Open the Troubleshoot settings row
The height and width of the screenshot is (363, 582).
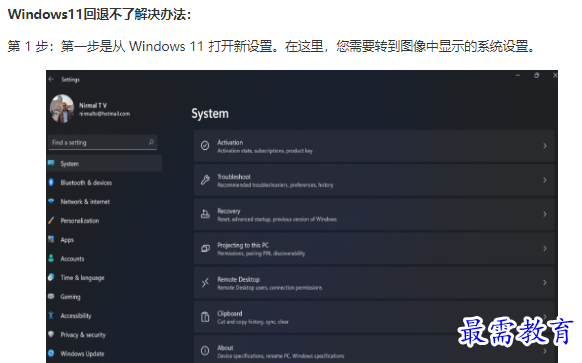(374, 180)
